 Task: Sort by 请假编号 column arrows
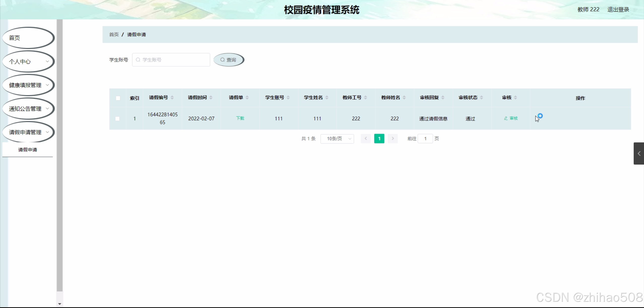coord(172,98)
